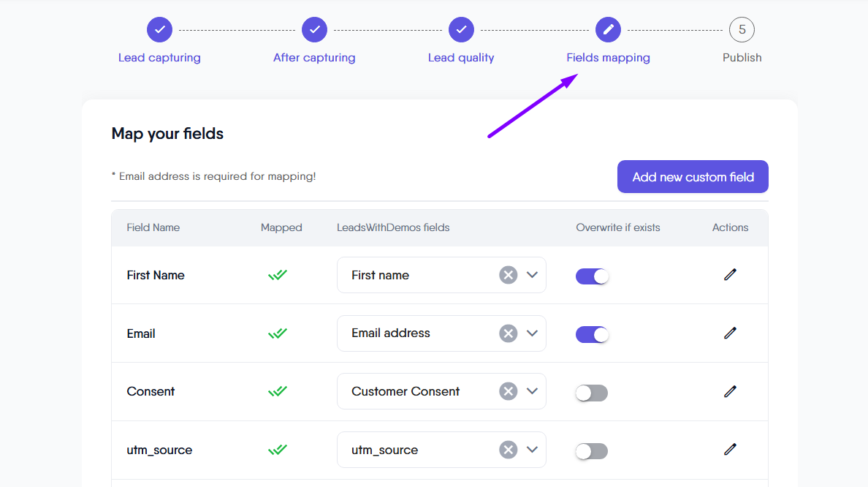This screenshot has width=868, height=487.
Task: Expand the First name dropdown chevron
Action: 532,275
